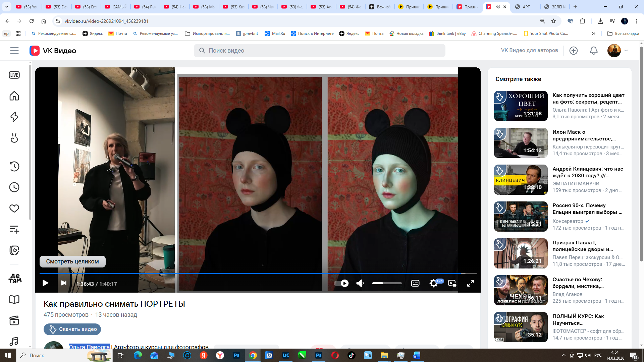
Task: Click the Скачать видео button
Action: pos(72,329)
